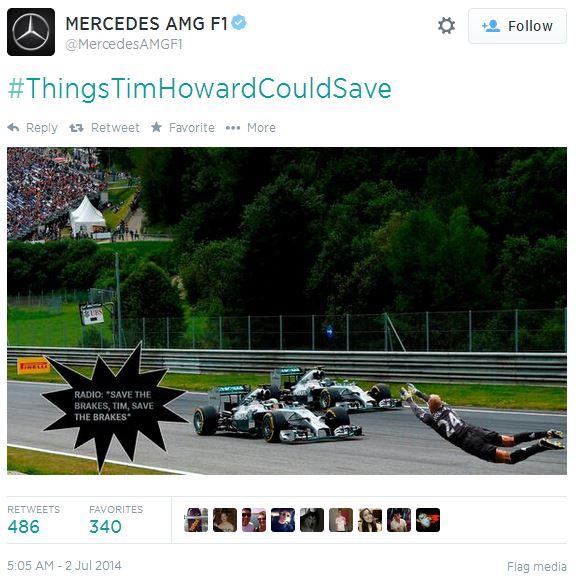The height and width of the screenshot is (584, 580).
Task: Click the MERCEDES AMG F1 display name
Action: (146, 24)
